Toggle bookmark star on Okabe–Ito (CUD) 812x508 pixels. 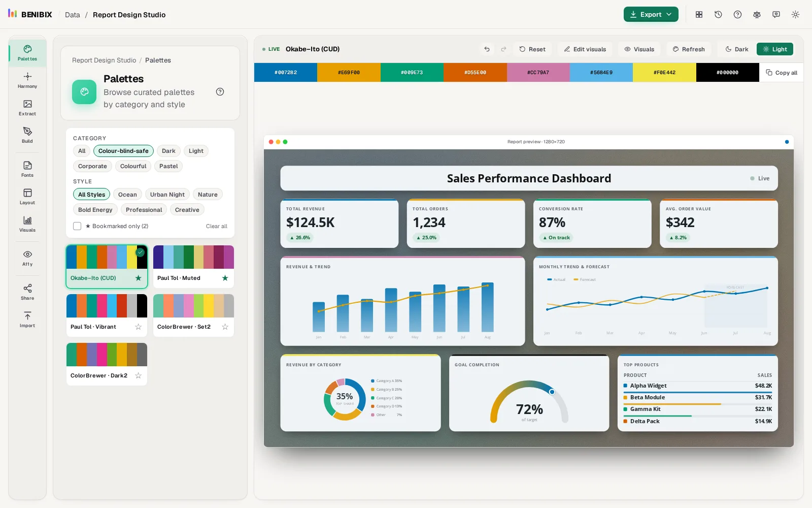pyautogui.click(x=138, y=278)
